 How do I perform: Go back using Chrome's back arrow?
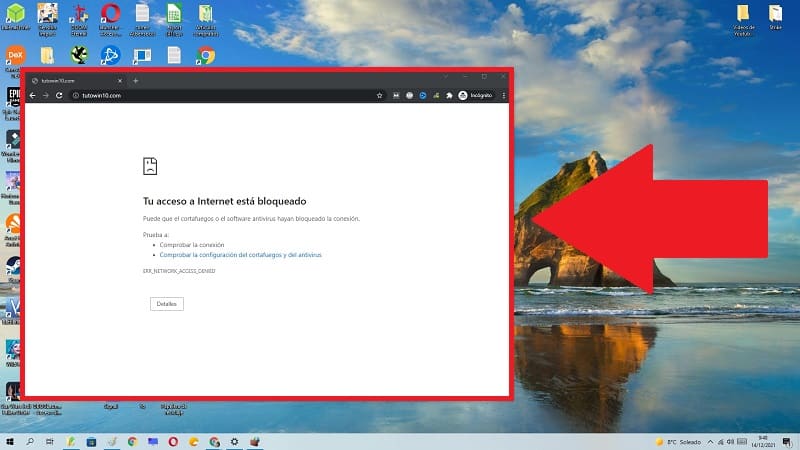coord(33,95)
